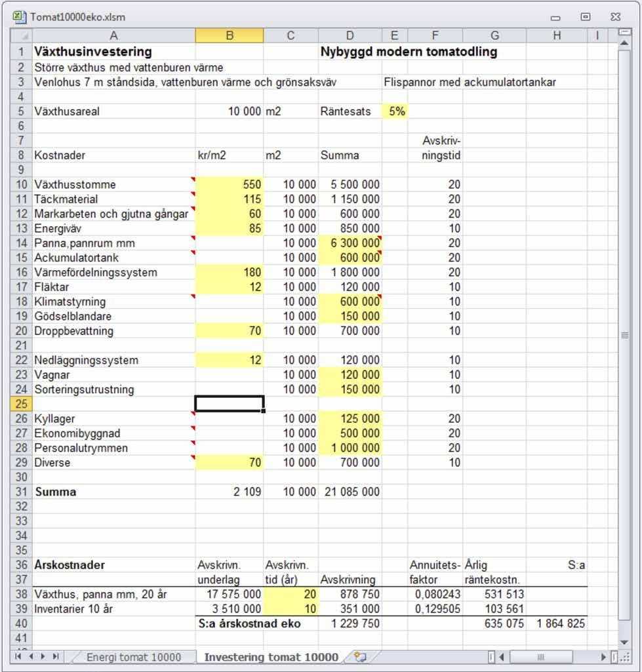The width and height of the screenshot is (642, 672).
Task: Click the 21 085 000 total cell
Action: (350, 492)
